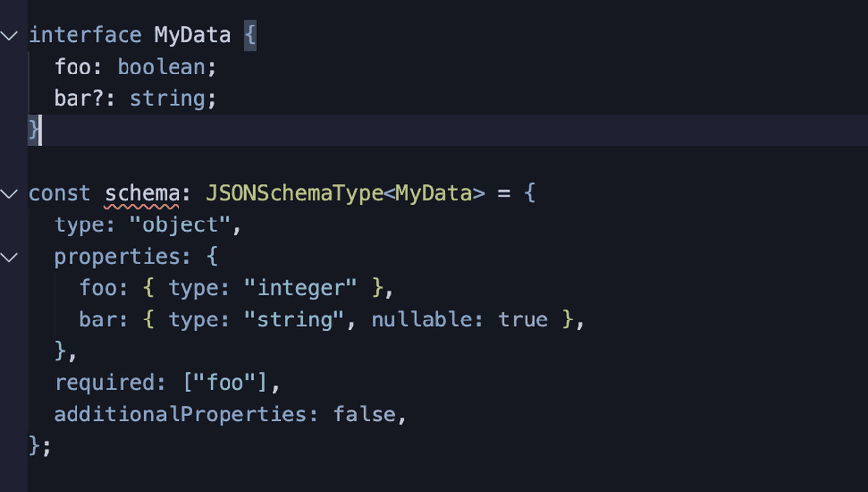Click the "integer" type string
Viewport: 868px width, 492px height.
click(x=300, y=288)
